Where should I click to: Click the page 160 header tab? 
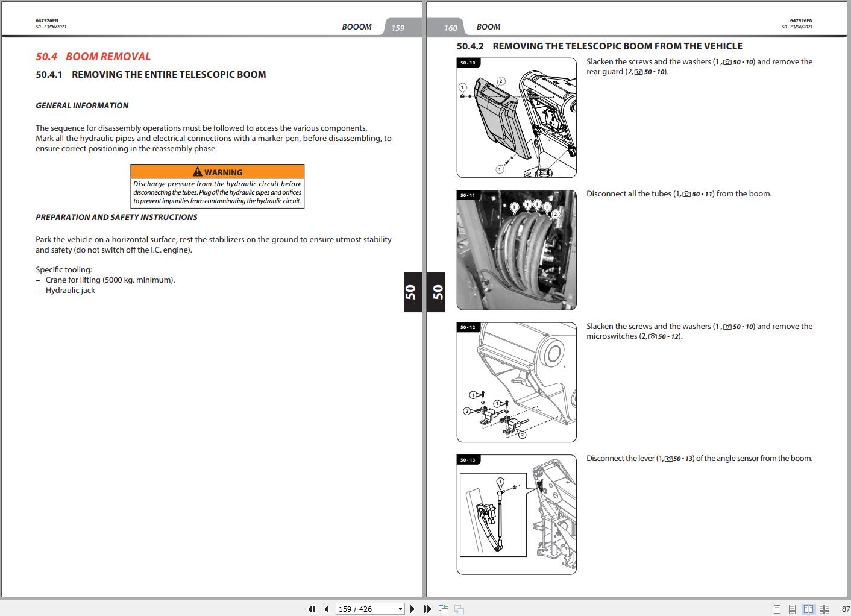coord(450,28)
